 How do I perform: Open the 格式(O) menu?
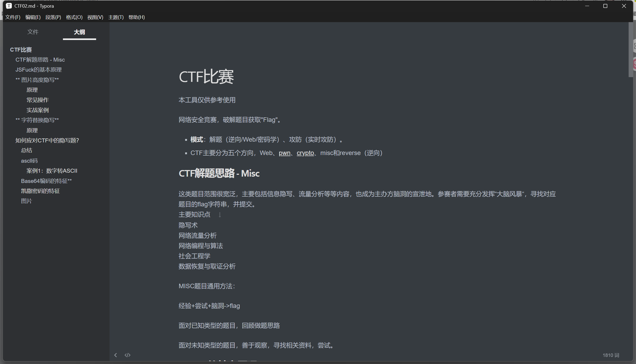click(74, 17)
